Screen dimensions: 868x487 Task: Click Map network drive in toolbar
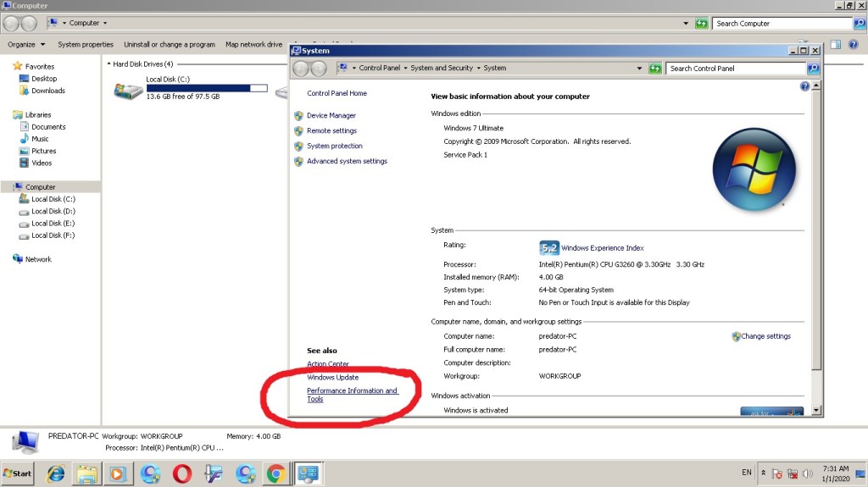pyautogui.click(x=253, y=45)
